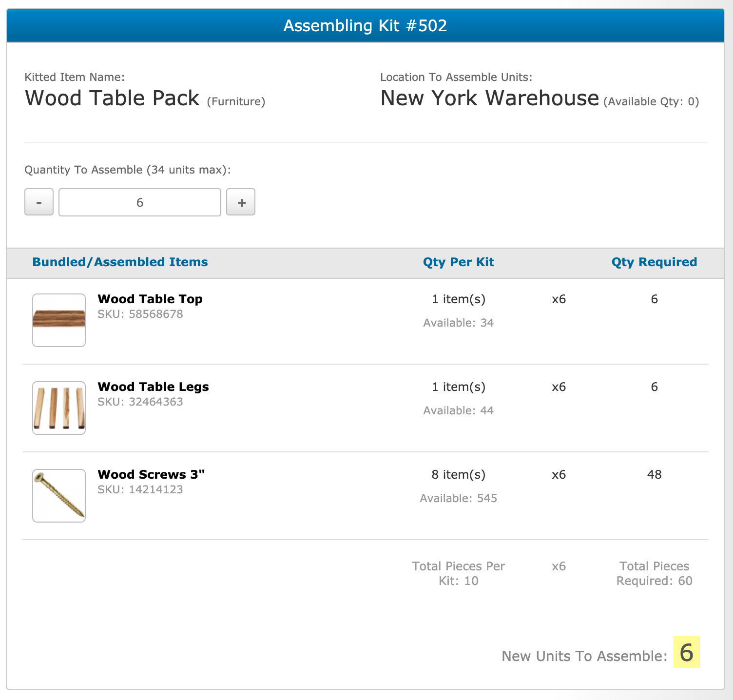
Task: Open the Wood Screws 3" thumbnail image
Action: tap(59, 496)
